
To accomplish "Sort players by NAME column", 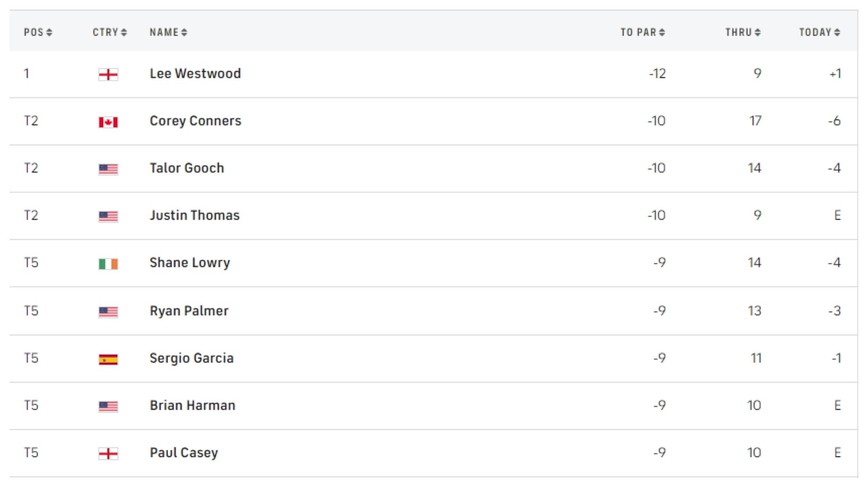I will (x=168, y=32).
